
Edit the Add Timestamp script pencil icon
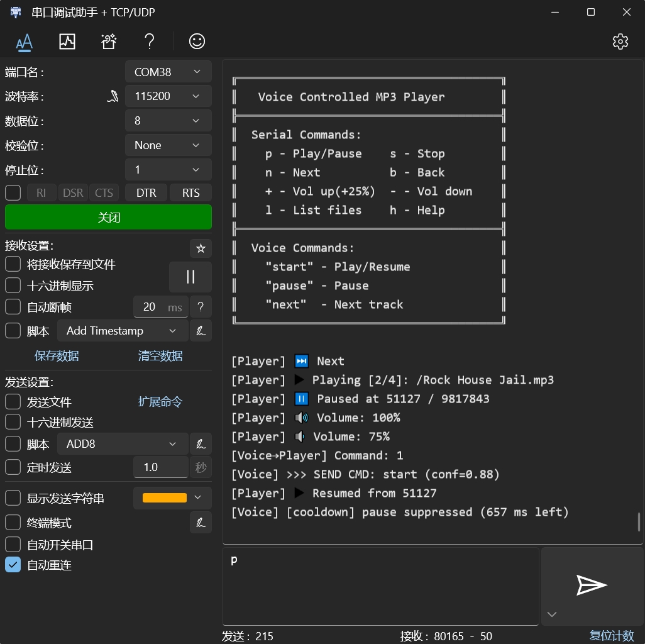point(201,331)
